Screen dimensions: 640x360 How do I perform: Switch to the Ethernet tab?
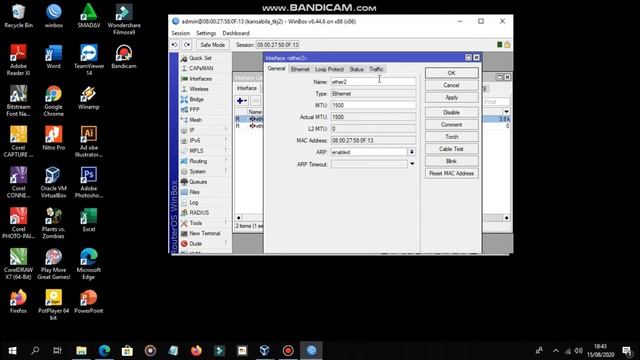click(300, 69)
